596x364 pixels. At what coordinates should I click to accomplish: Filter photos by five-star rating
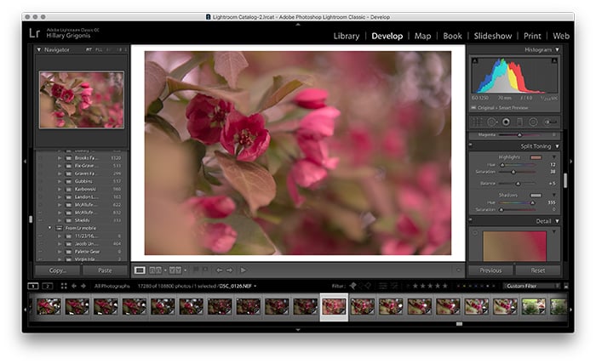tap(445, 286)
